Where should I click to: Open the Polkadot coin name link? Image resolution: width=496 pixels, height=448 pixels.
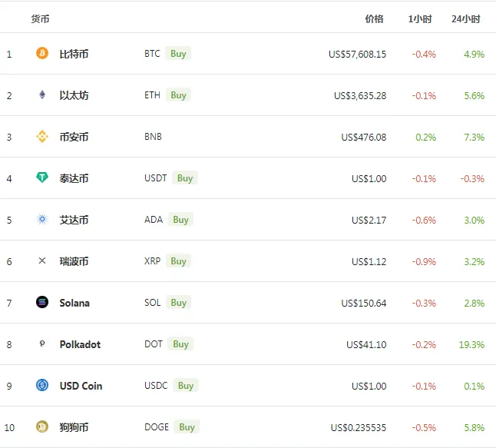(80, 344)
